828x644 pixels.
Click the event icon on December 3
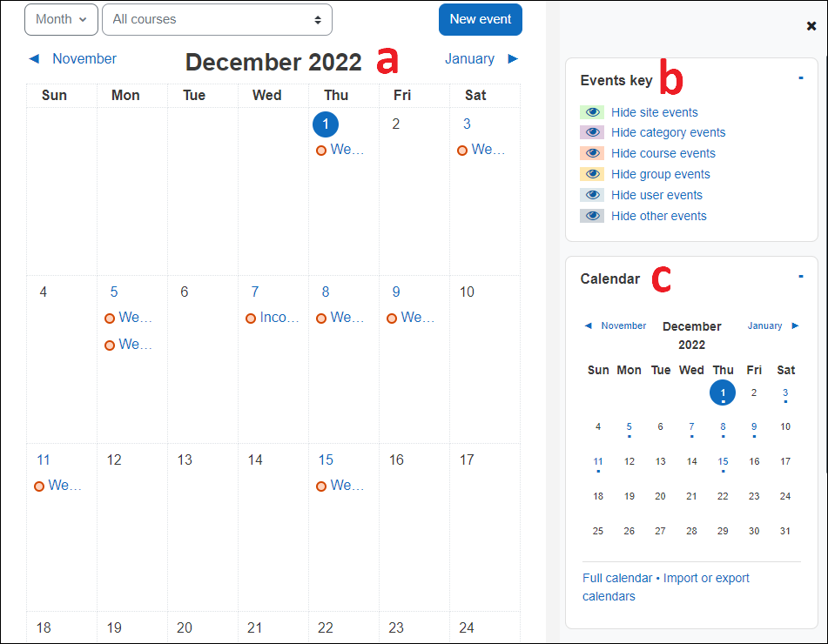[x=461, y=150]
